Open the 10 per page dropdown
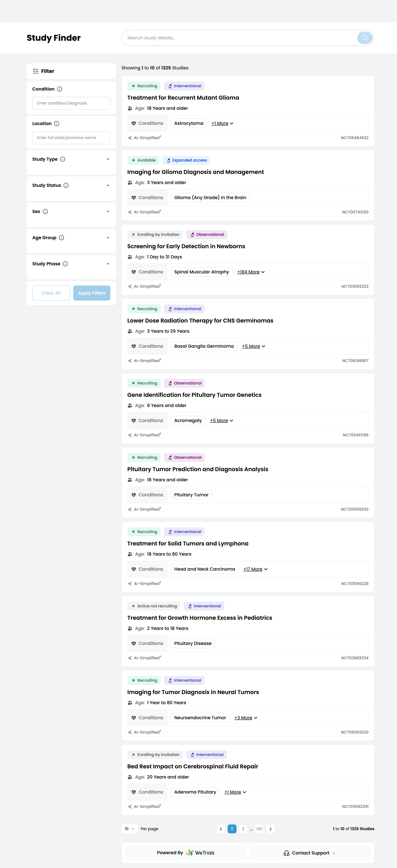 coord(129,829)
